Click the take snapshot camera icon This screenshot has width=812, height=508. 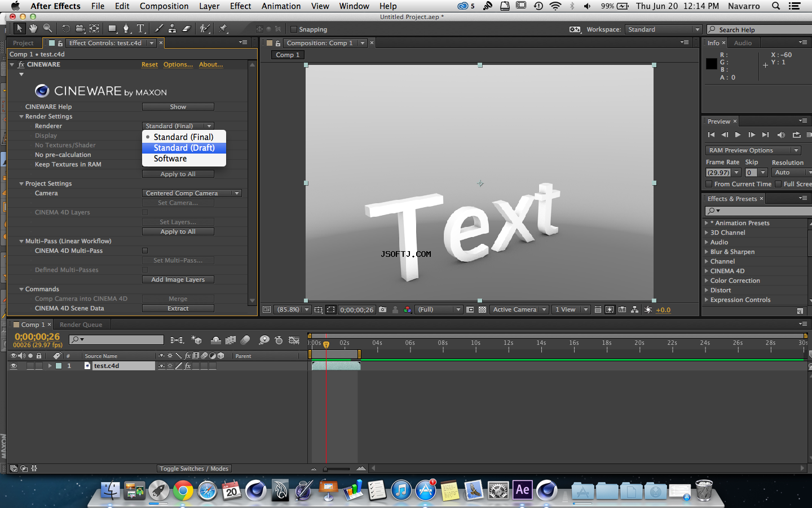click(x=383, y=309)
